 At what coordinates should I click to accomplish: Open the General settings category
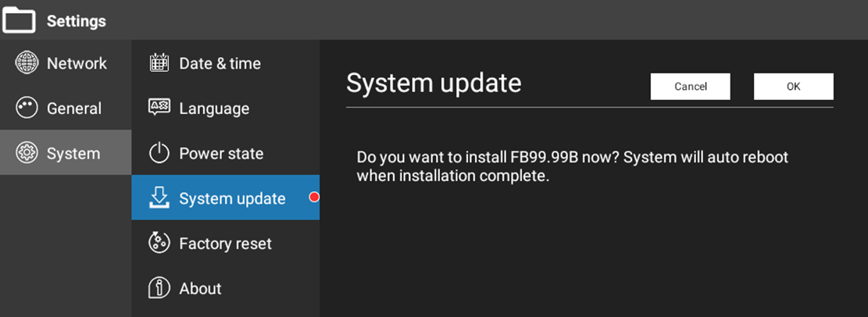click(66, 108)
